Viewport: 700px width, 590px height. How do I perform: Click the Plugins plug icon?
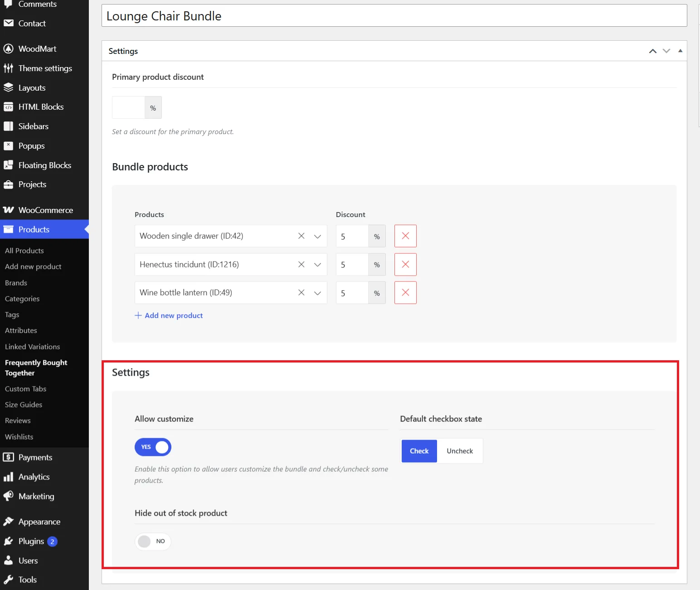(x=8, y=541)
